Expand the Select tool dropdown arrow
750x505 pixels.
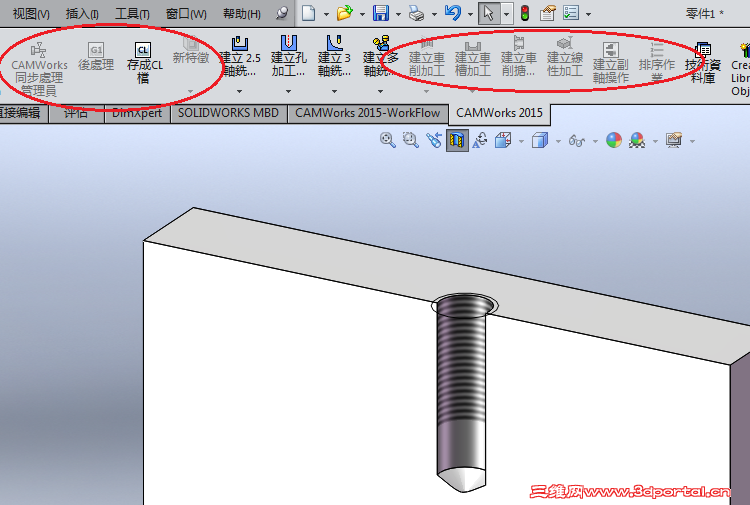pyautogui.click(x=507, y=14)
